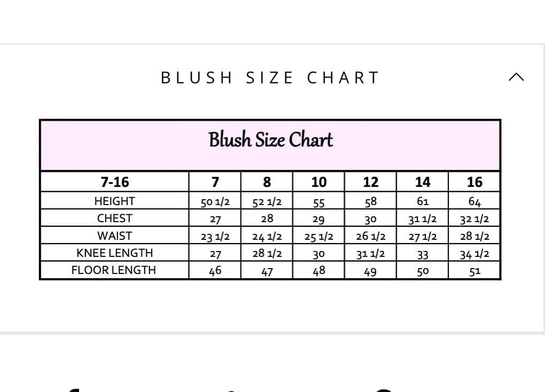This screenshot has width=545, height=392.
Task: Select the size 12 column header
Action: [370, 182]
